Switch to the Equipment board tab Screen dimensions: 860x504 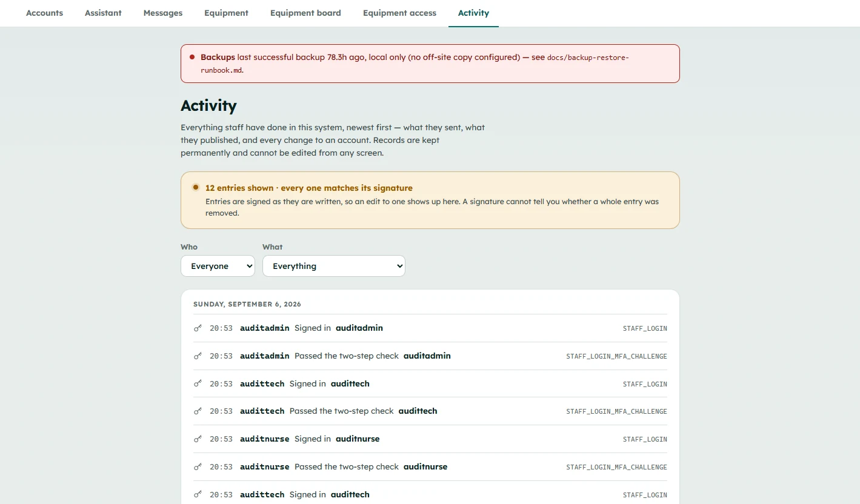click(305, 13)
